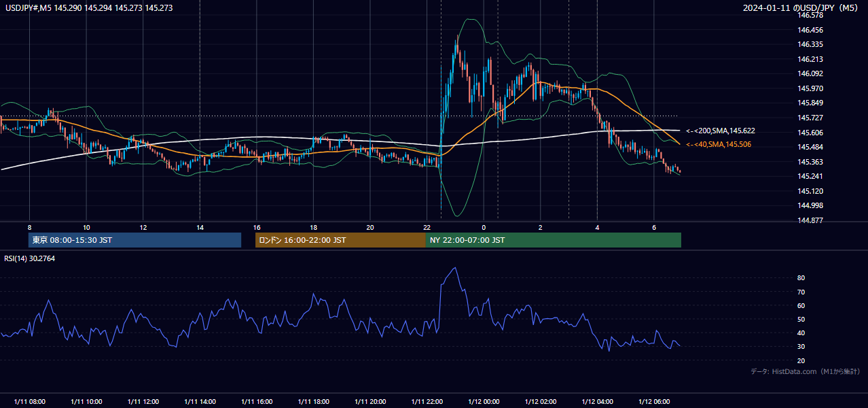Viewport: 868px width, 408px height.
Task: Click hour tick 22 on the price chart axis
Action: [x=427, y=227]
